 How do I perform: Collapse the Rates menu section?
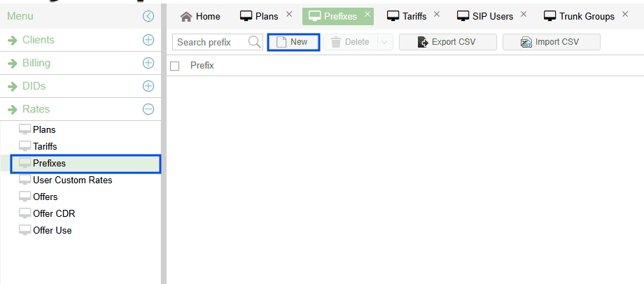148,109
